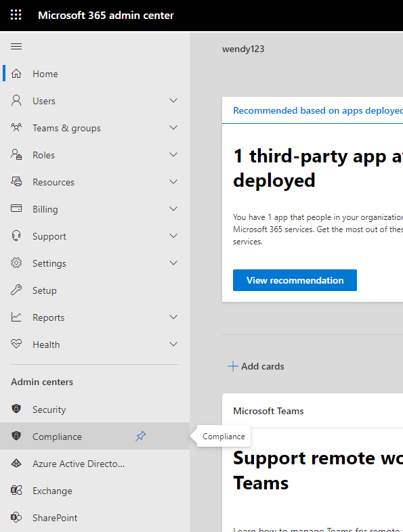This screenshot has height=532, width=403.
Task: Expand the Health chevron
Action: [173, 345]
